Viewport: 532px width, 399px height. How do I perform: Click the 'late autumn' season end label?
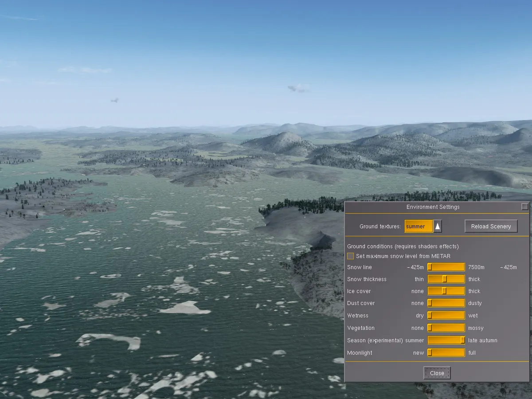(482, 340)
